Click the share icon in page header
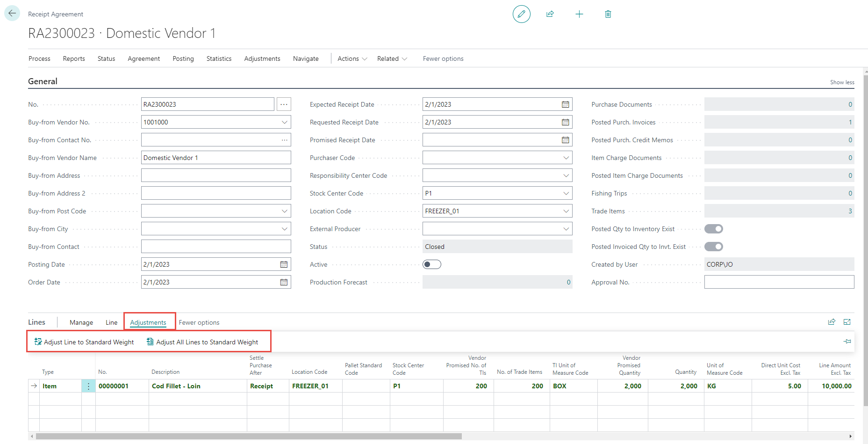Screen dimensions: 868x444 (550, 14)
